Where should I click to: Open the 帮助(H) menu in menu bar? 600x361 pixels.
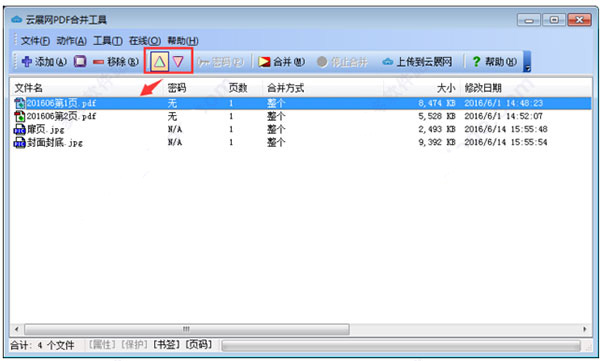tap(183, 41)
